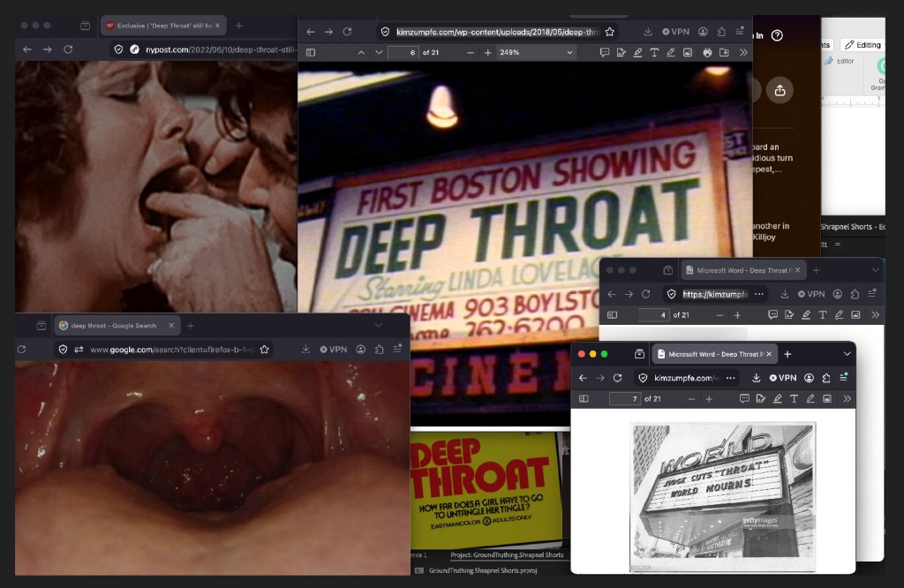Image resolution: width=904 pixels, height=588 pixels.
Task: Select the Exclusive nypost tab
Action: pyautogui.click(x=163, y=26)
